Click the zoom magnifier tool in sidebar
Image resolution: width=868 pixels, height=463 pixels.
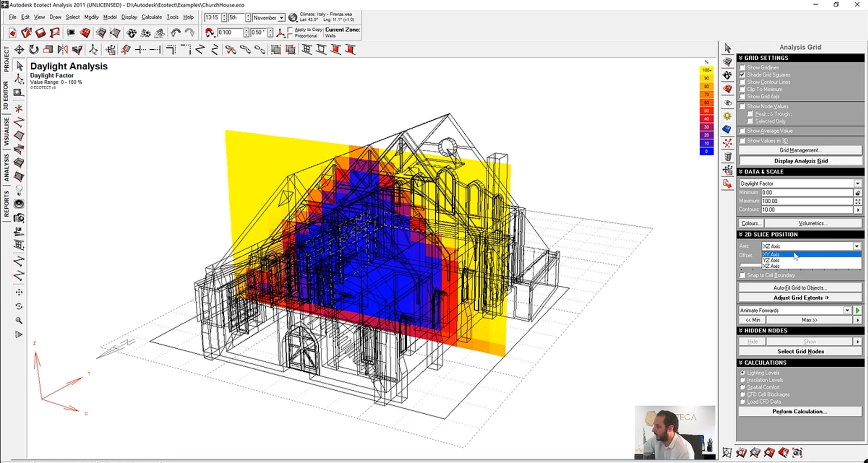point(19,320)
